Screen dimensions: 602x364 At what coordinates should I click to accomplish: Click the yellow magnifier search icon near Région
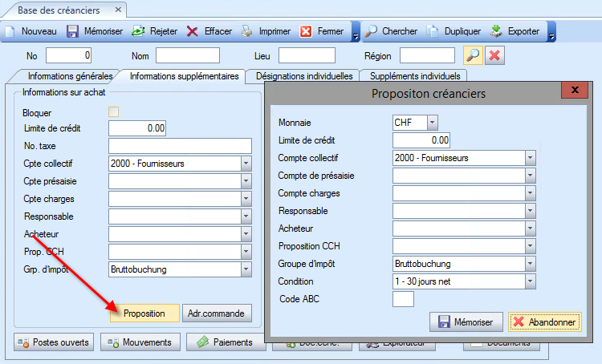coord(473,55)
